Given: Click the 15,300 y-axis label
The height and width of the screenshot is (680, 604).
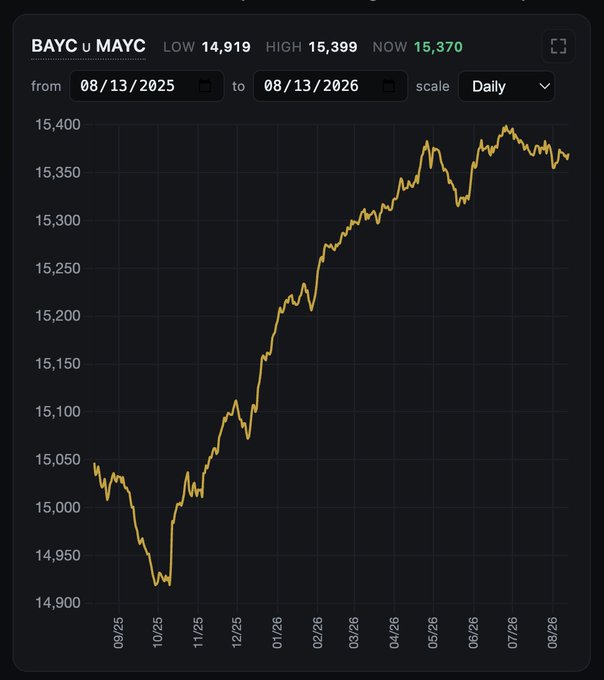Looking at the screenshot, I should click(58, 220).
